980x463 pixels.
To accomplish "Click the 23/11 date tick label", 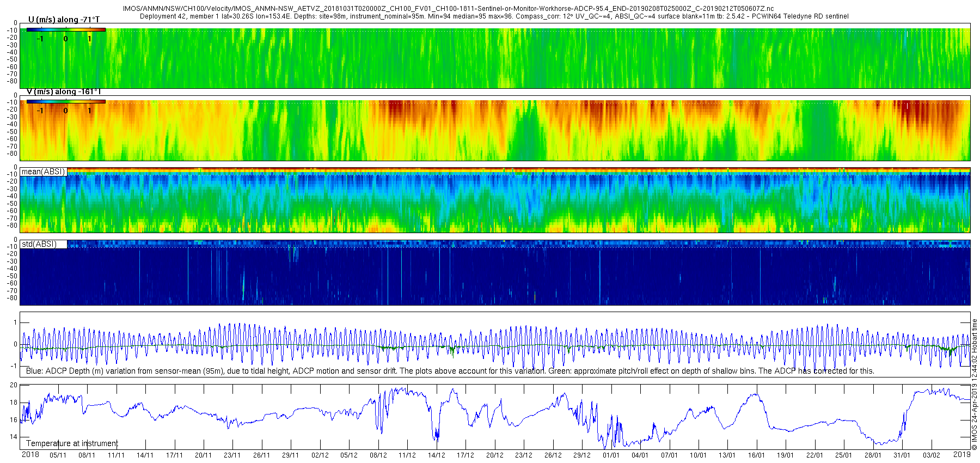I will click(x=232, y=455).
